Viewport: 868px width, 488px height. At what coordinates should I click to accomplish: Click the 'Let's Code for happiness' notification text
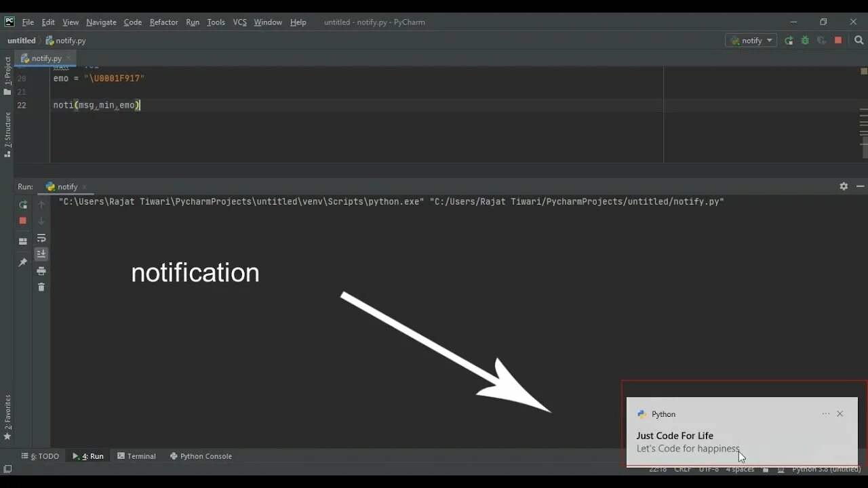[688, 449]
